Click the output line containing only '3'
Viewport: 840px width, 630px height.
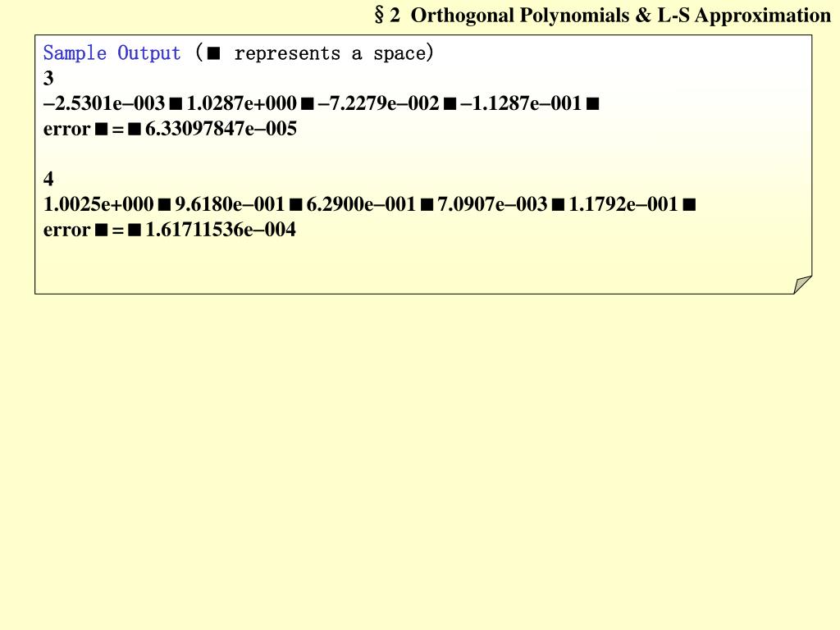coord(48,78)
